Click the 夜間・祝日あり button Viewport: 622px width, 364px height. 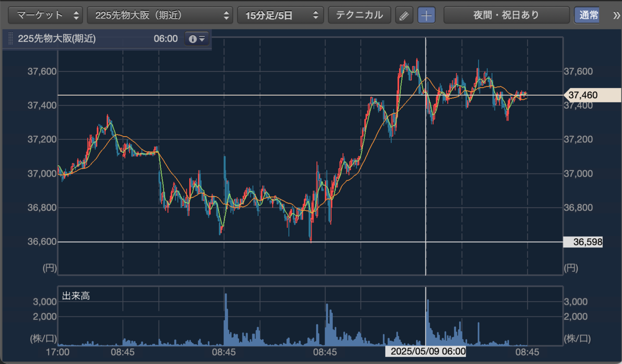(506, 15)
